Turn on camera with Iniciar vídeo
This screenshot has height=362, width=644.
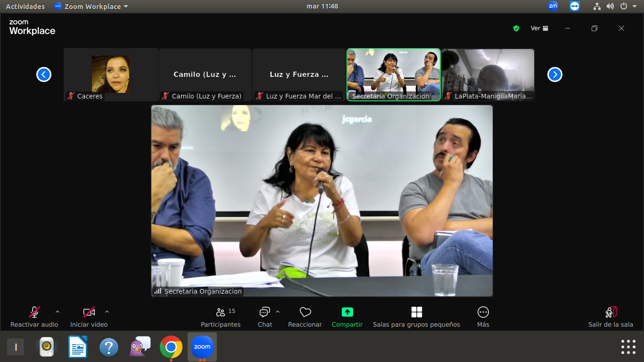[89, 316]
